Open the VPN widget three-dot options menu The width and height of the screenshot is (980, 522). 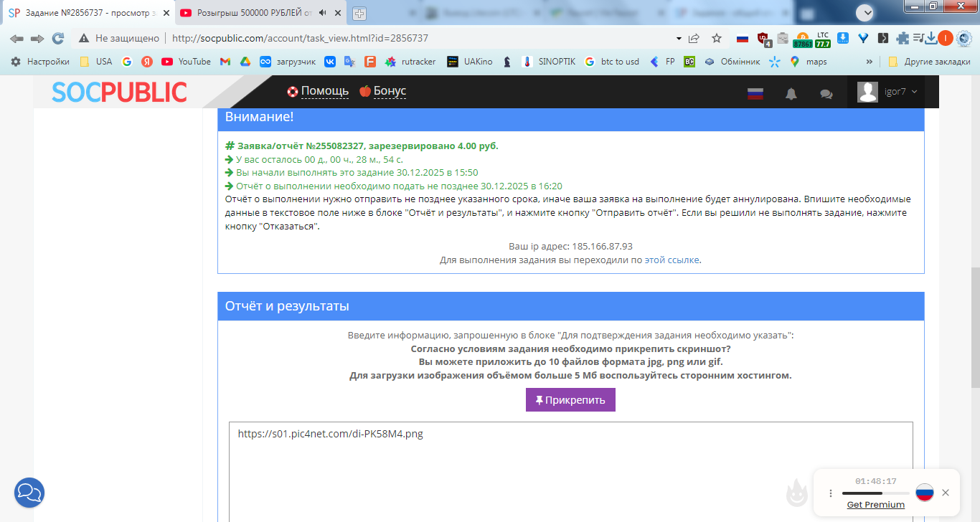(x=831, y=493)
